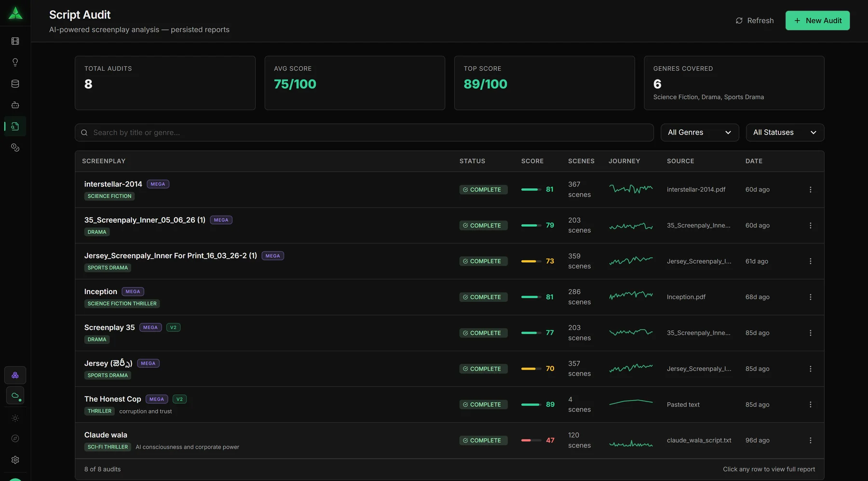868x481 pixels.
Task: Open row menu for The Honest Cop
Action: pyautogui.click(x=811, y=405)
